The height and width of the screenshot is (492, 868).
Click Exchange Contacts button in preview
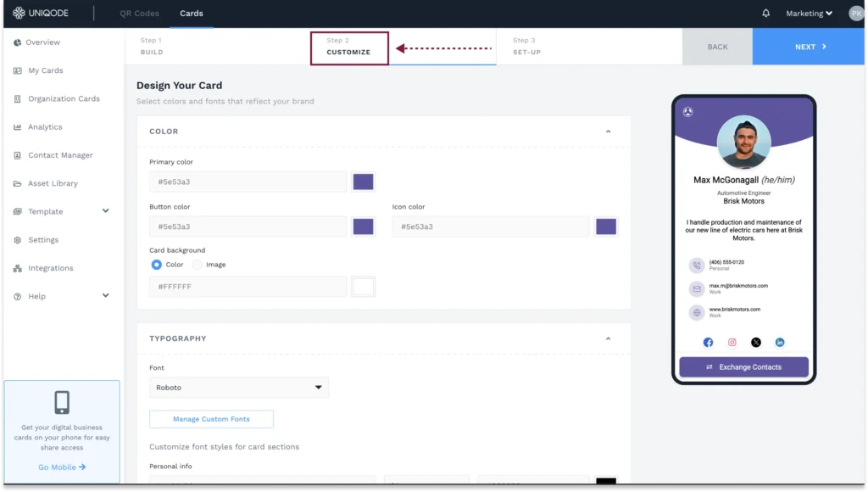(x=743, y=367)
